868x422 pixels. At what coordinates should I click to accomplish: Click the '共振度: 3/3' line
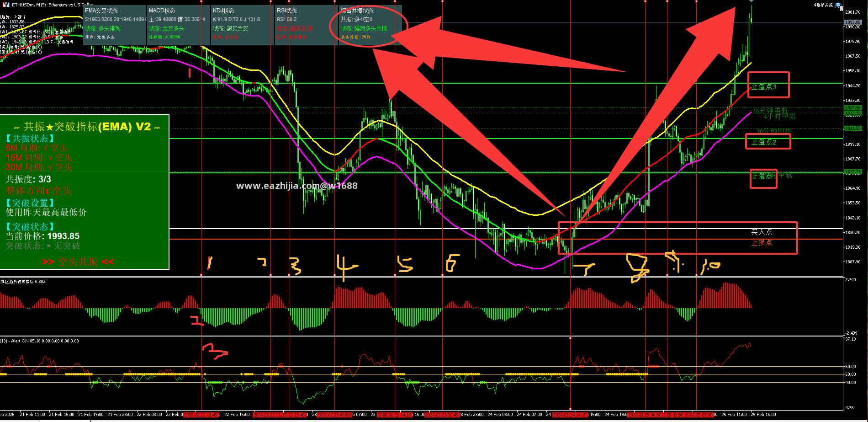click(28, 179)
